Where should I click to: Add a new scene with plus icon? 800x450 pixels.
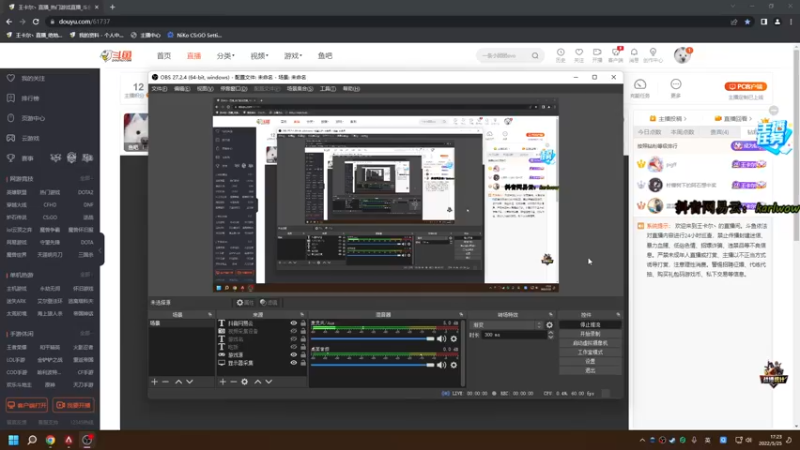[155, 382]
